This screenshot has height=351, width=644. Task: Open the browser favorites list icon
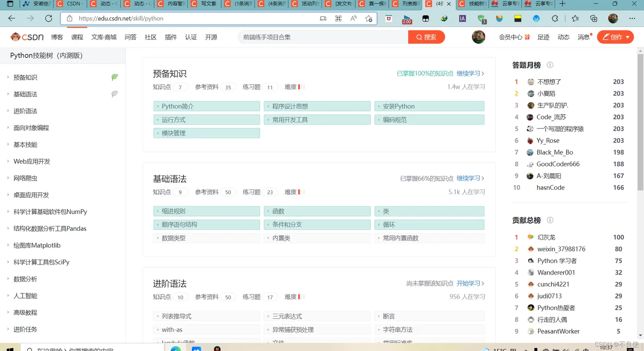coord(575,18)
